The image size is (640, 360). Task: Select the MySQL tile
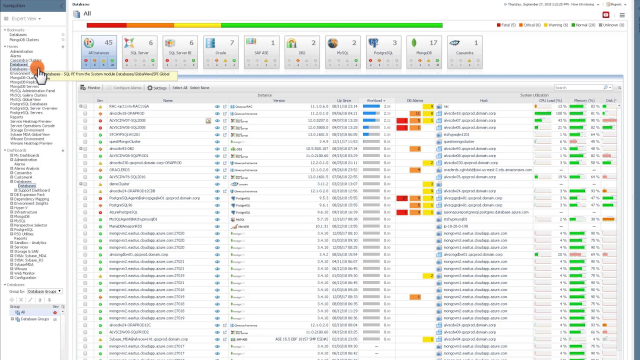[x=343, y=52]
